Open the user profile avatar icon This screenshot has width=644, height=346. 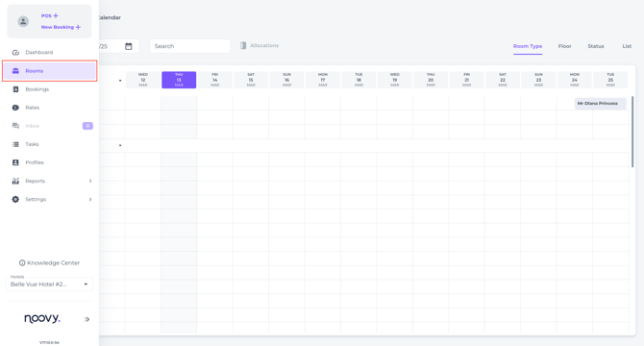click(x=23, y=21)
